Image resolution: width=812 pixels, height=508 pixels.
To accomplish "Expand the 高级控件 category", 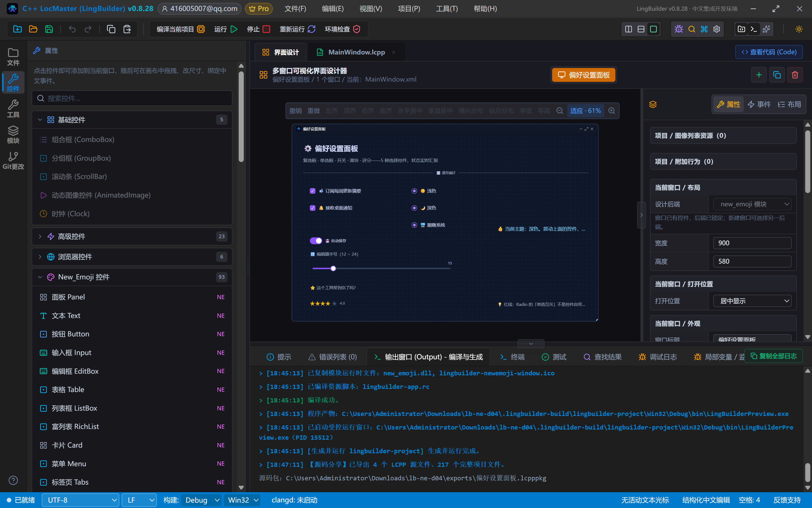I will pyautogui.click(x=132, y=237).
